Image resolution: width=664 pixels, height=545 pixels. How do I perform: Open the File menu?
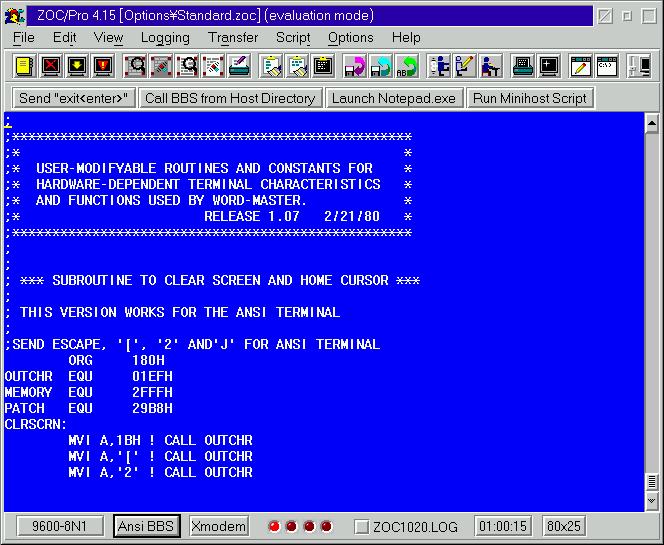click(24, 38)
